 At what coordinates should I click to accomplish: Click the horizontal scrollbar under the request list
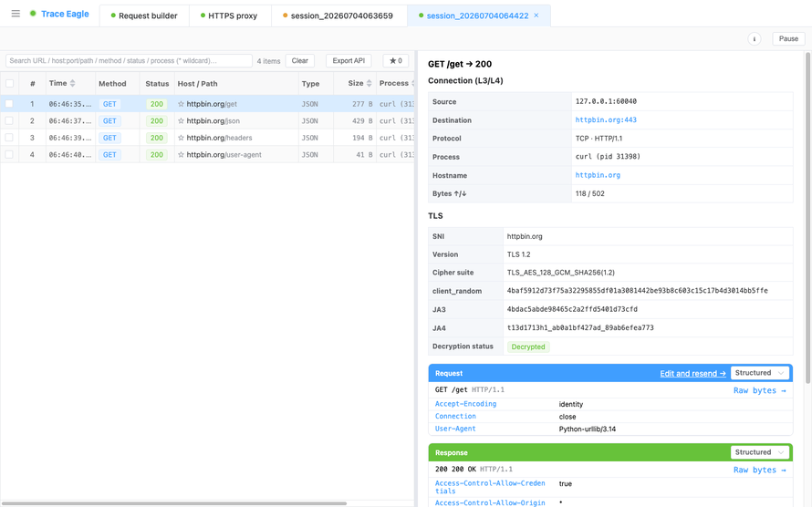(173, 503)
